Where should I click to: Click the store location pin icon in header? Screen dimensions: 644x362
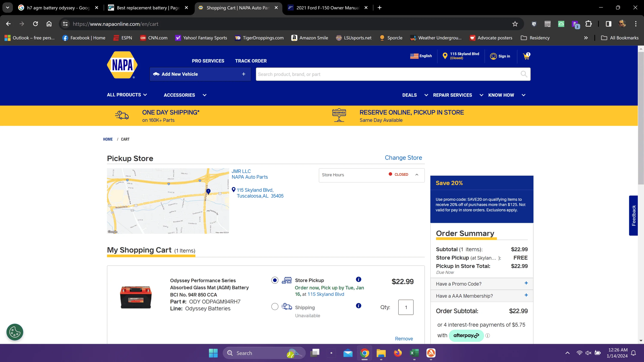pos(445,56)
